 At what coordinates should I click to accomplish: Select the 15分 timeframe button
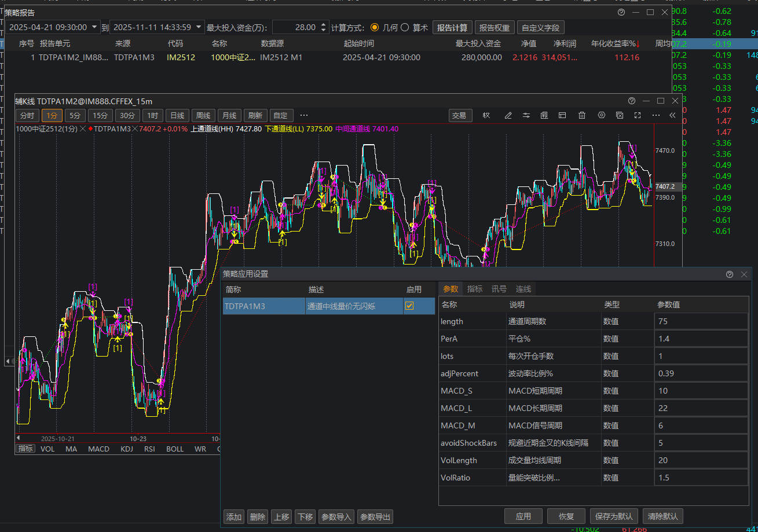(x=100, y=115)
